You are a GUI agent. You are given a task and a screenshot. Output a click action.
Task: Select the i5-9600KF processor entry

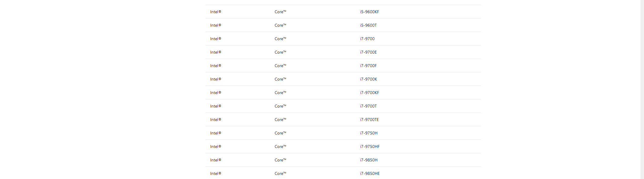(369, 12)
